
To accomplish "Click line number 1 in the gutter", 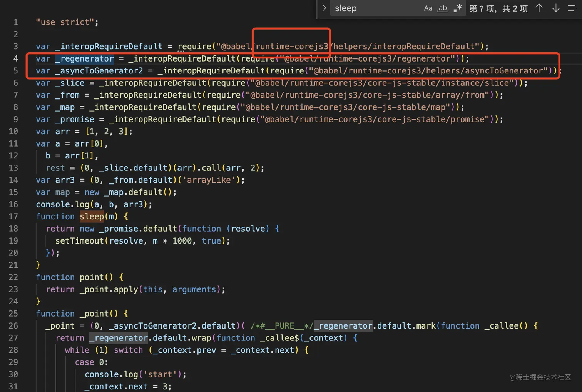I will tap(16, 22).
